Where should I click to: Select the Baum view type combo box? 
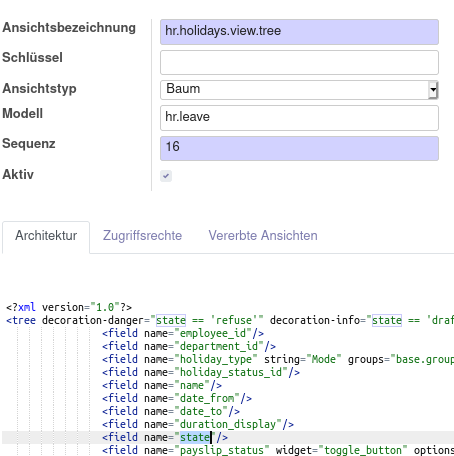299,90
